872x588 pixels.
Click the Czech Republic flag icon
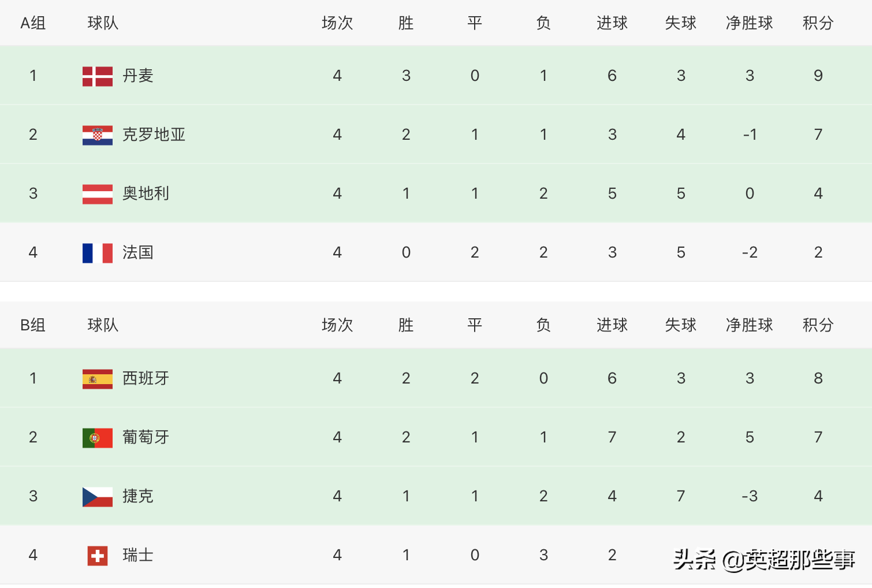tap(97, 497)
